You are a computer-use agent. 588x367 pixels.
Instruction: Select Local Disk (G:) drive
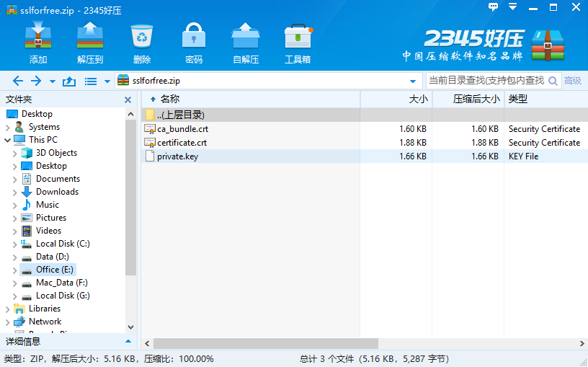point(63,296)
